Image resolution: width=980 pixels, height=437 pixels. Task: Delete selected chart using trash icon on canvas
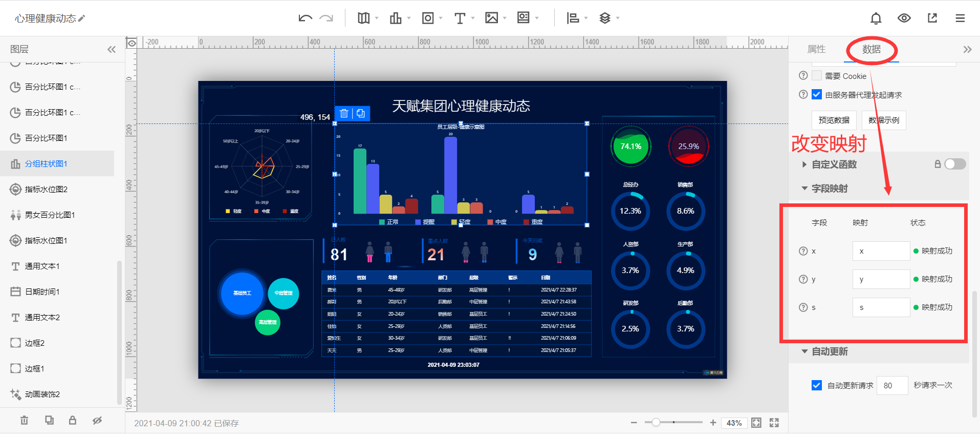(344, 113)
